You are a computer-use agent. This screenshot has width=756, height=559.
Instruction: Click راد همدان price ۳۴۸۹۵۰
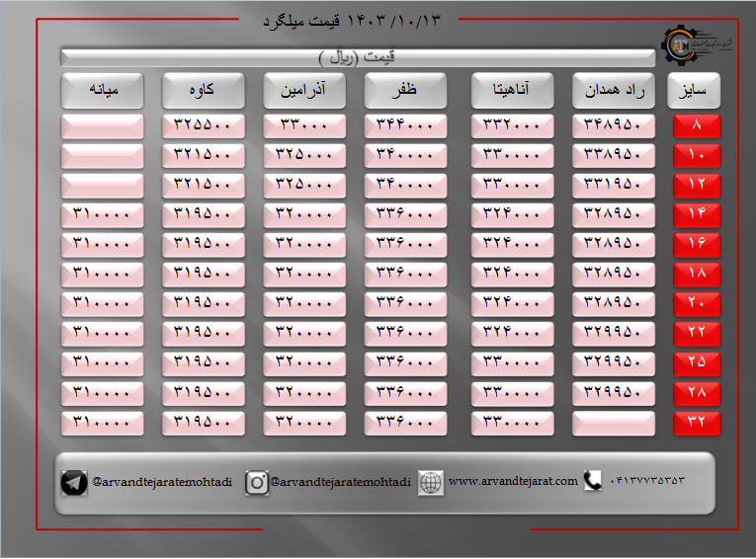614,126
